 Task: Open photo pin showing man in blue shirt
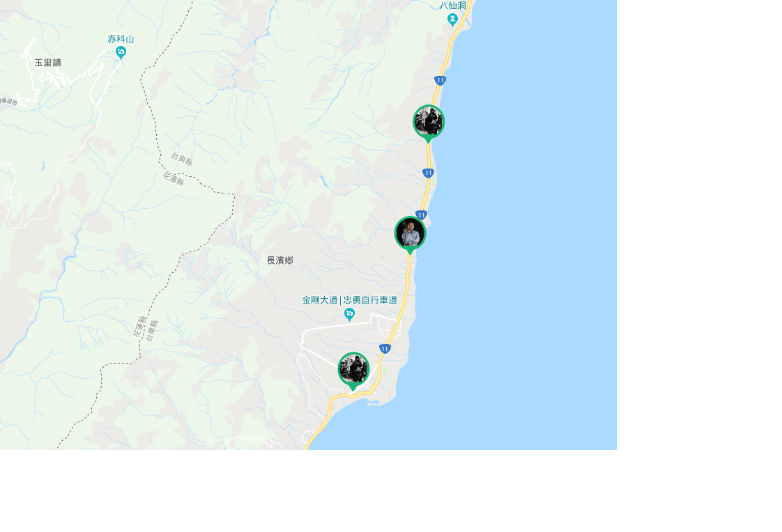410,234
